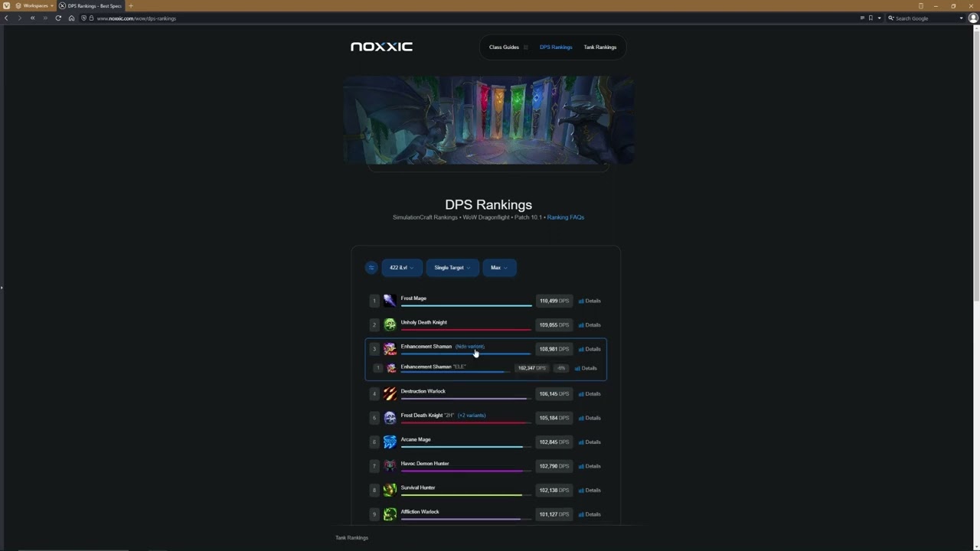Click the Frost Death Knight spec icon
980x551 pixels.
[390, 418]
